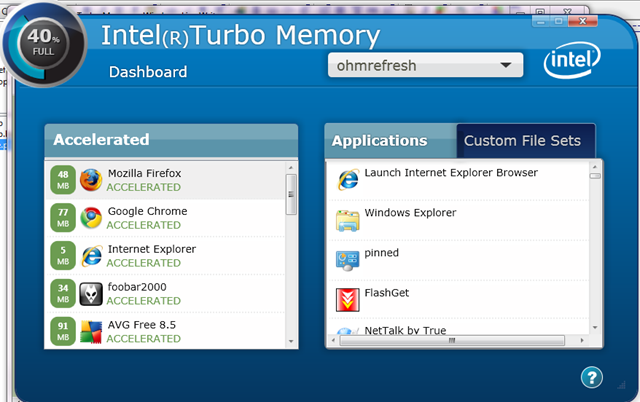Image resolution: width=640 pixels, height=402 pixels.
Task: Open the ohmrefresh dropdown
Action: (425, 65)
